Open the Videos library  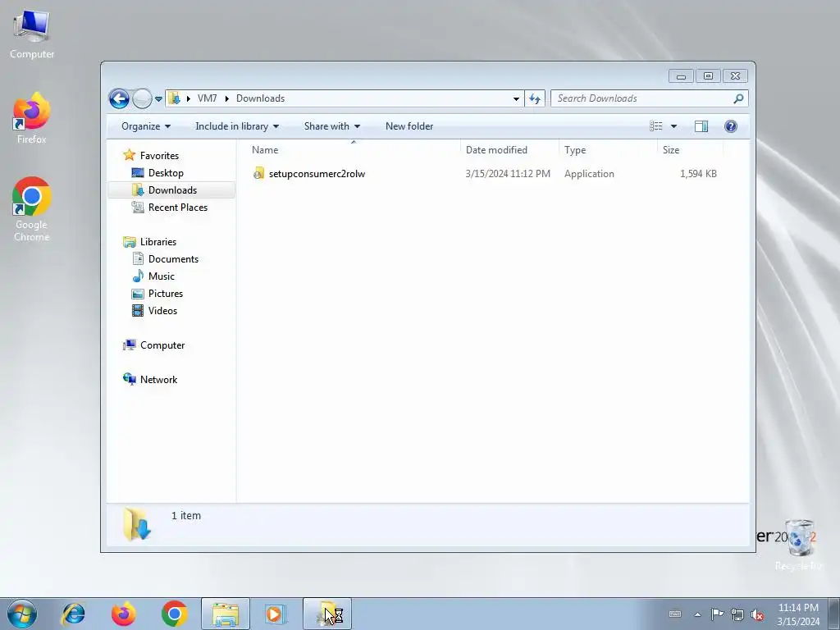click(162, 311)
